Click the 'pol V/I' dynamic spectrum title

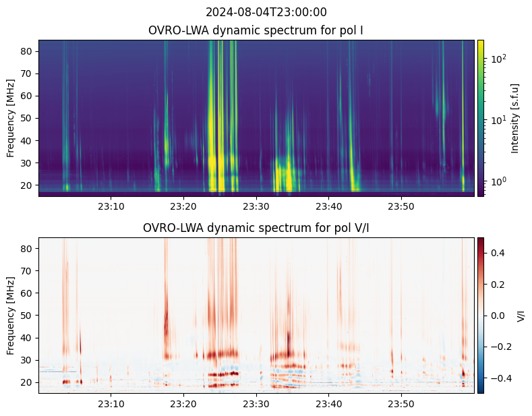pyautogui.click(x=256, y=228)
